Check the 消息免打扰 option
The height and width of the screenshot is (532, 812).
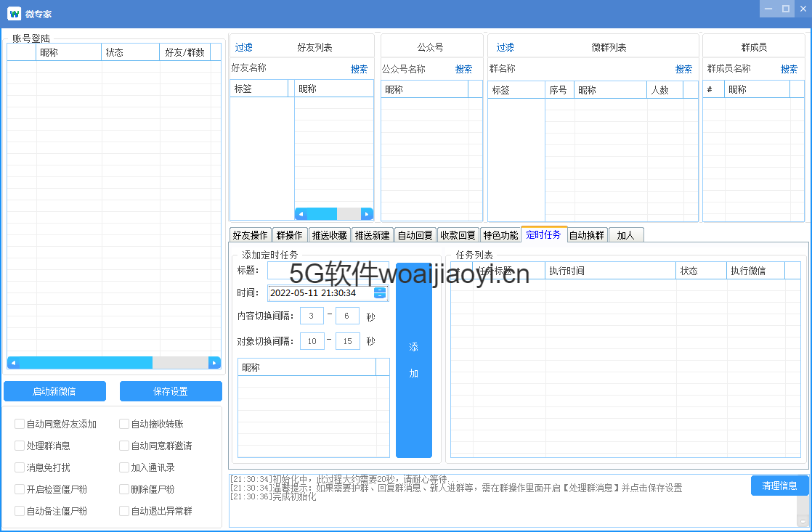(20, 467)
